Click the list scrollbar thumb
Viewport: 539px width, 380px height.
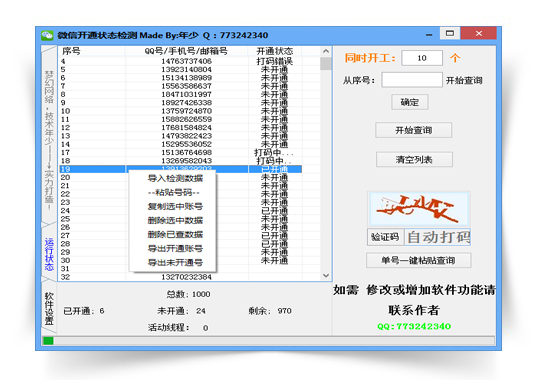326,64
